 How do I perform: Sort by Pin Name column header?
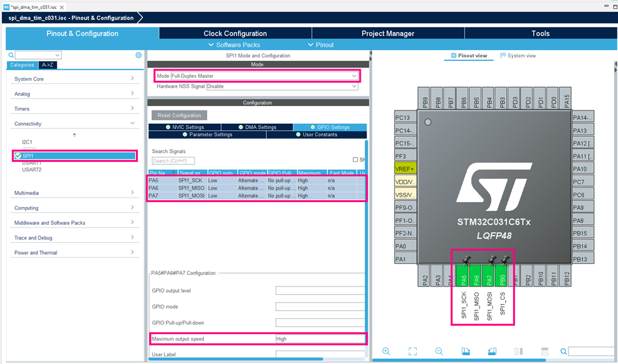coord(163,173)
